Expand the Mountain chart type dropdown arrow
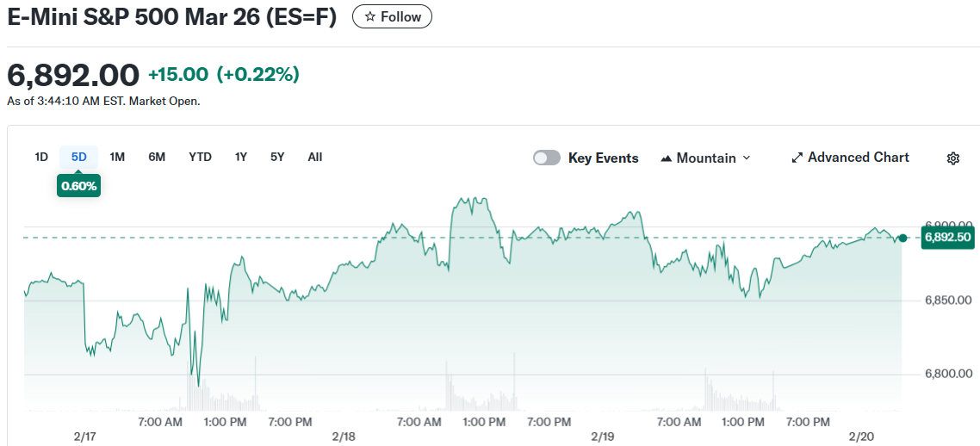This screenshot has width=980, height=446. pos(746,158)
